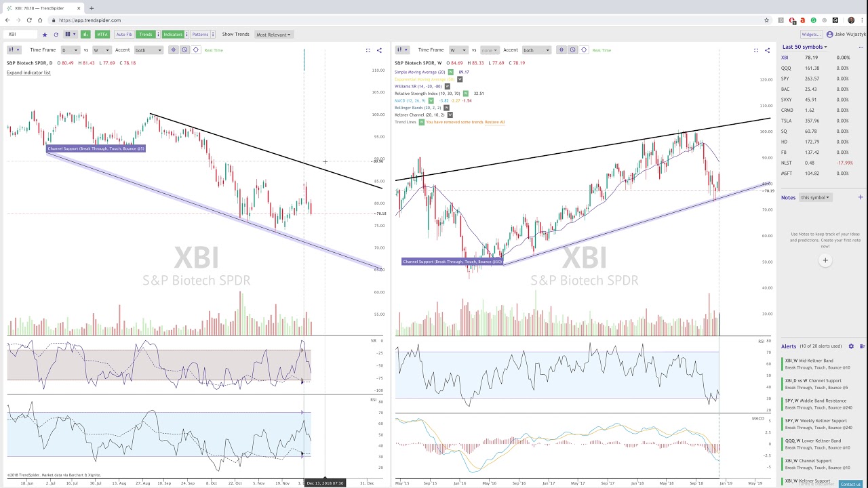Screen dimensions: 868x488
Task: Share the left chart
Action: point(379,50)
